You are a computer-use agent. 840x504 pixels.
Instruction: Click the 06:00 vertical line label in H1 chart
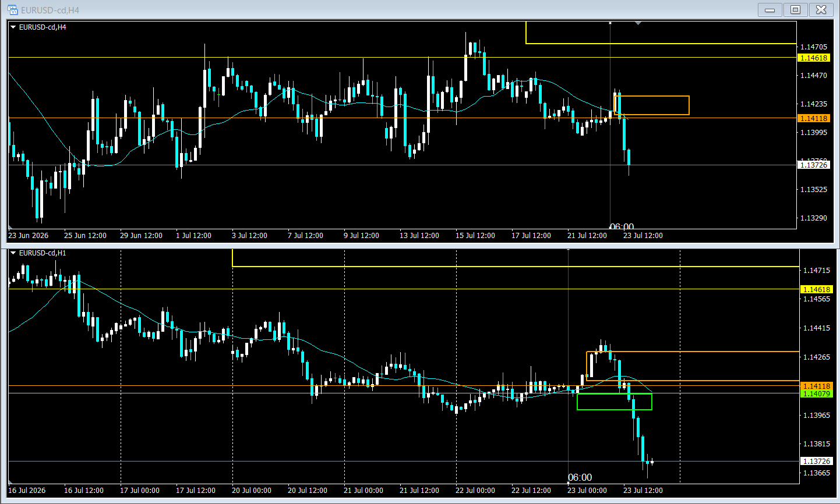(580, 478)
